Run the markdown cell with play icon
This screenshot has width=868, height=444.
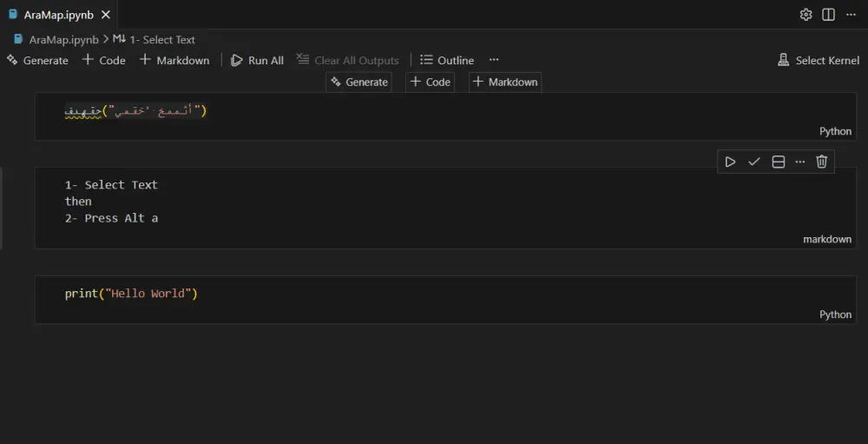[x=730, y=162]
